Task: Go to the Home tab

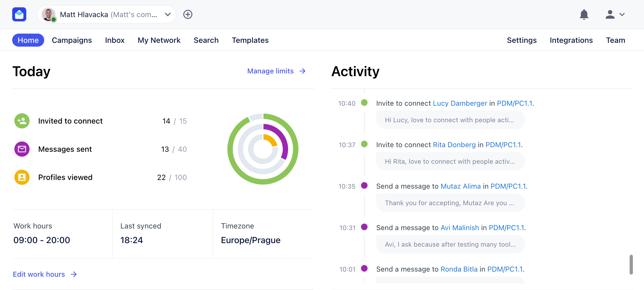Action: click(28, 40)
